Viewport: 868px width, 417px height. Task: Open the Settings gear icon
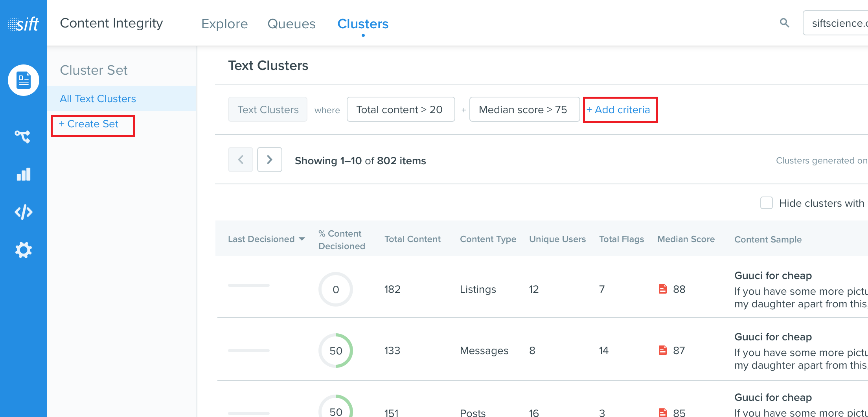(x=24, y=250)
